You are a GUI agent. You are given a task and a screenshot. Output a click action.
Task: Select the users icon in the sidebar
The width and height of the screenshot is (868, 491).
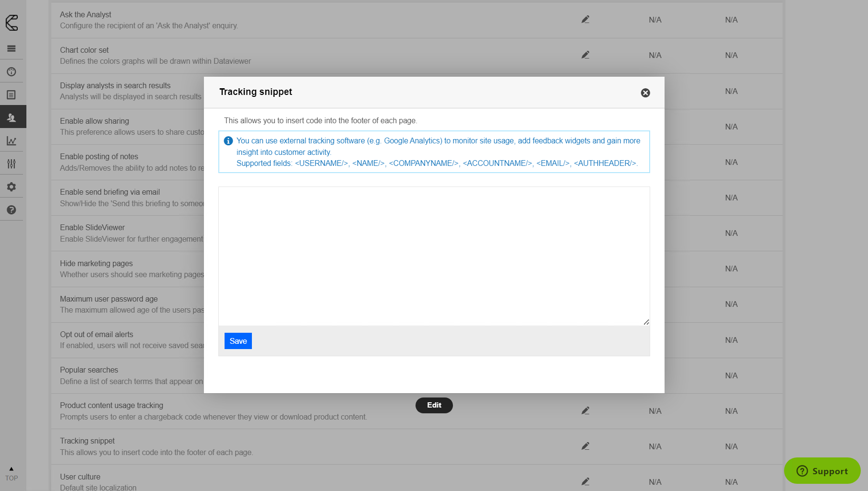12,117
